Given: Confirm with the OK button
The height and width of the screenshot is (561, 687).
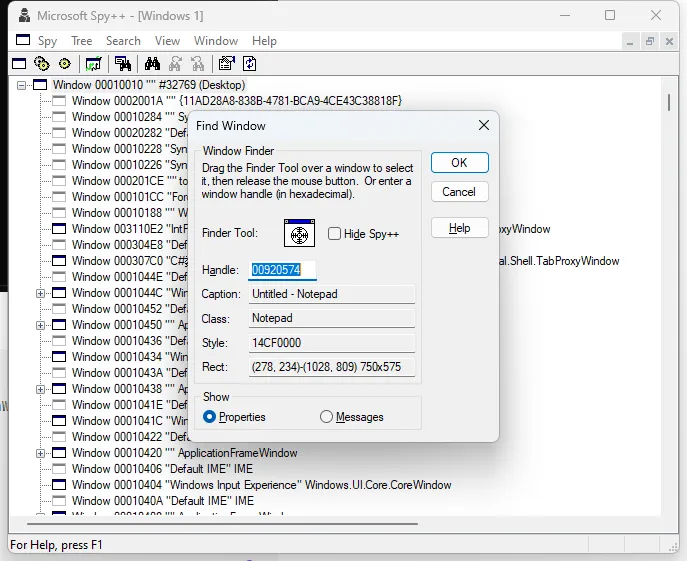Looking at the screenshot, I should coord(460,163).
